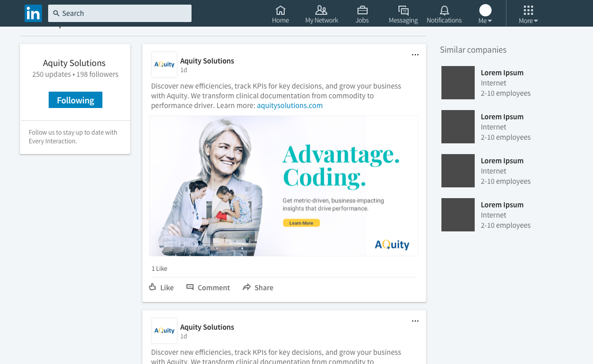The image size is (593, 364).
Task: Click Notifications label in navigation bar
Action: coord(444,20)
